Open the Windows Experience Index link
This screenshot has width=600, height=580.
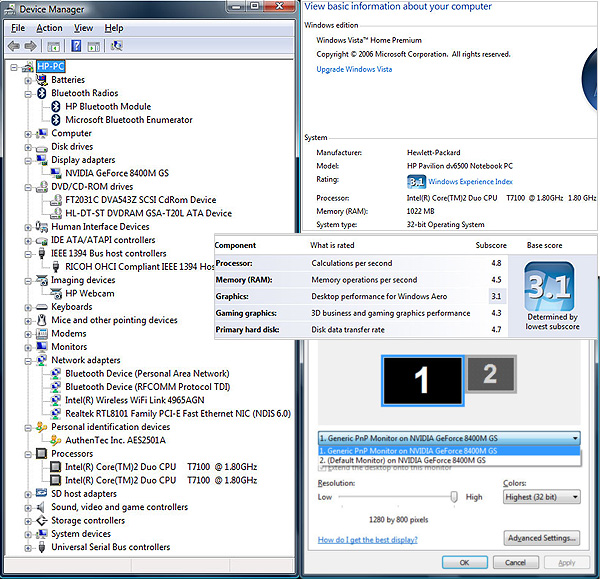[470, 181]
